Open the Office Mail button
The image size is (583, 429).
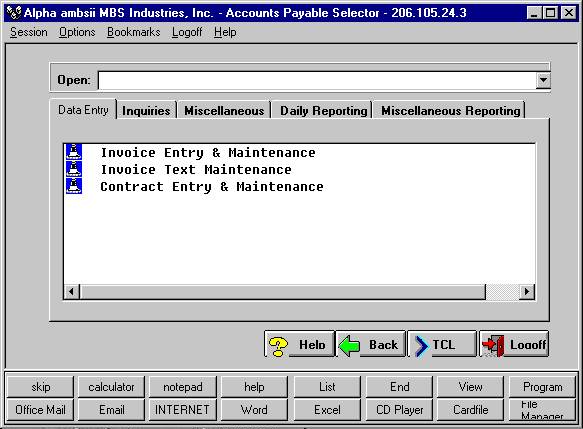coord(40,410)
